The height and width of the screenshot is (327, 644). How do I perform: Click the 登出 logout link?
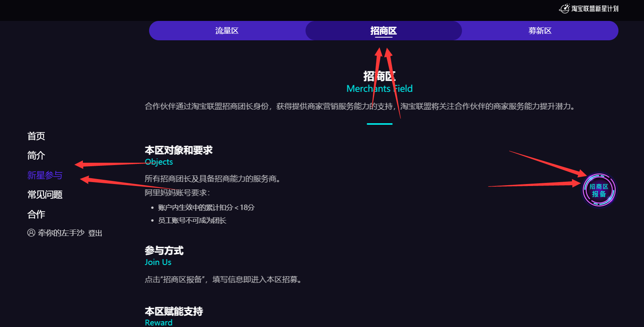coord(95,233)
